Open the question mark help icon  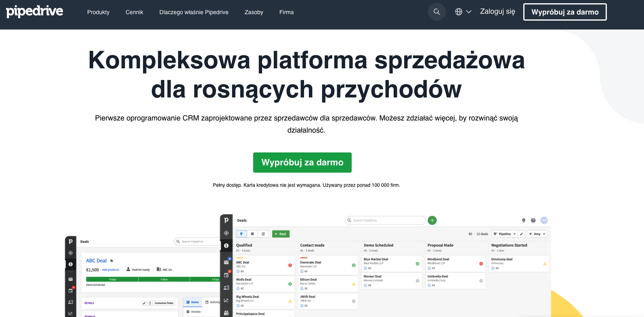click(533, 220)
